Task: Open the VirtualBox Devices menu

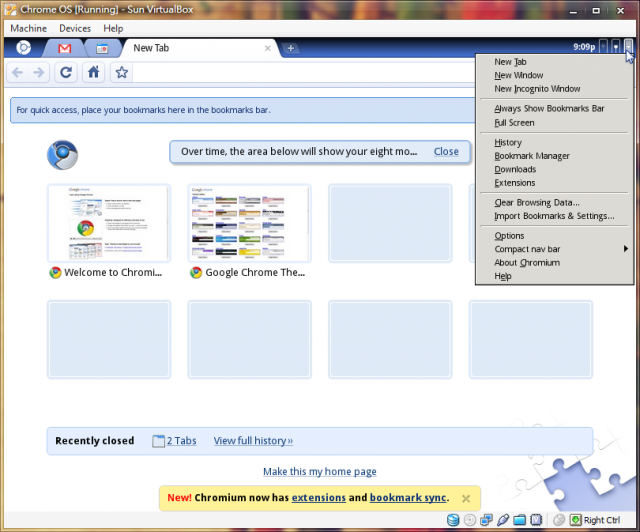Action: [75, 29]
